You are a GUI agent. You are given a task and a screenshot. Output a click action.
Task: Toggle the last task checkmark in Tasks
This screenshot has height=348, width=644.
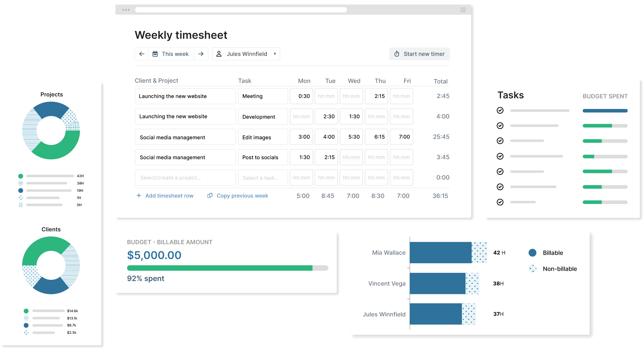coord(500,202)
